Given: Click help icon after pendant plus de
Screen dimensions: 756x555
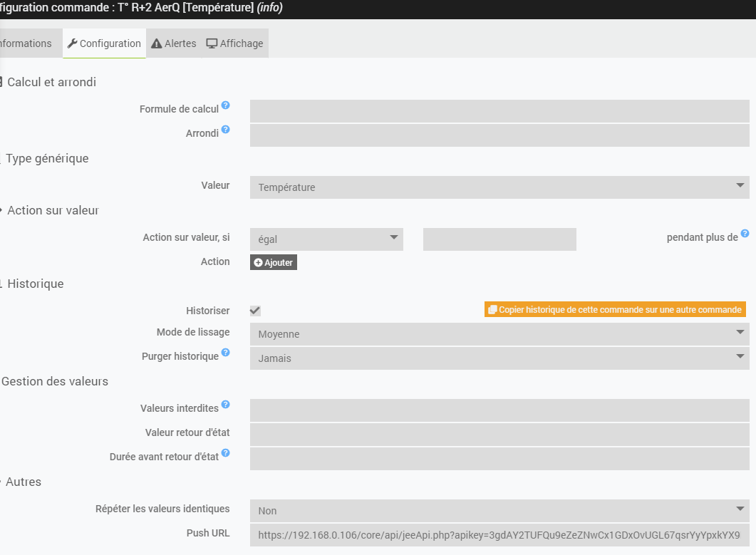Looking at the screenshot, I should (x=745, y=234).
